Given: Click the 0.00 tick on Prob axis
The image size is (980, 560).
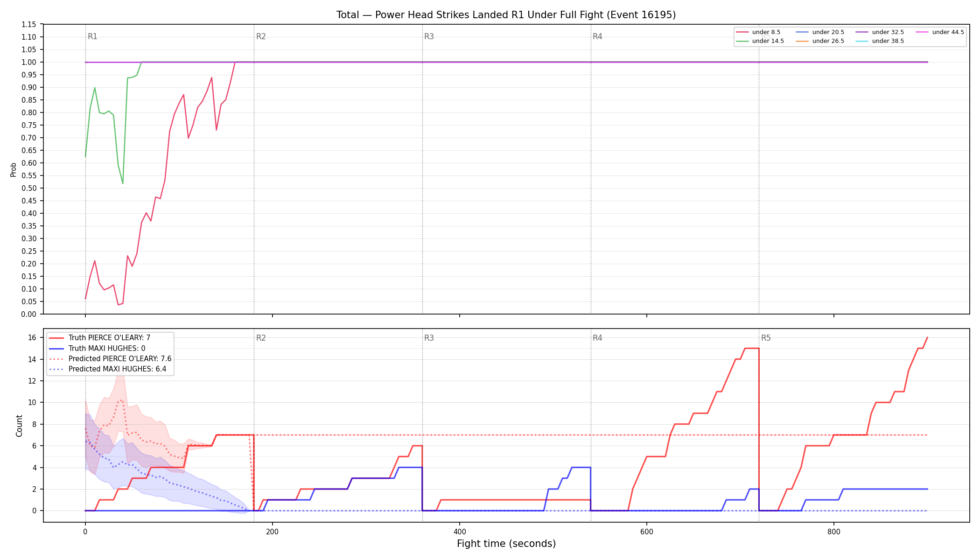Looking at the screenshot, I should pos(29,315).
